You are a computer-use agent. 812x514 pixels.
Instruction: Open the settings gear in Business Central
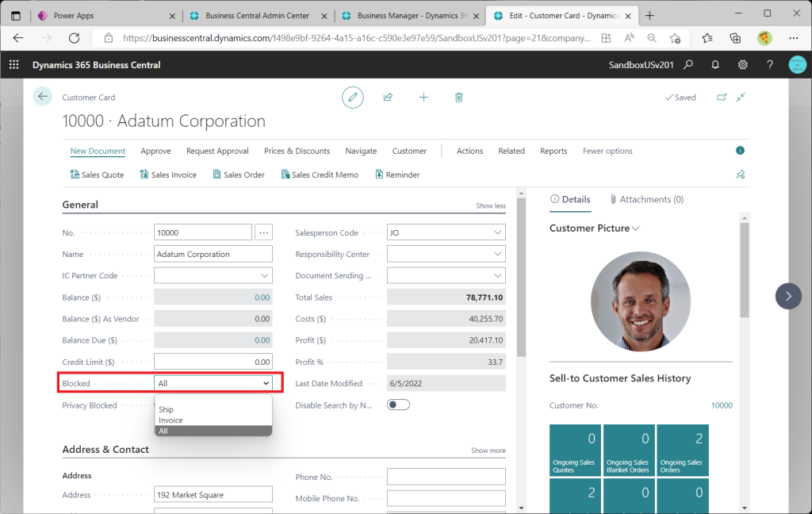pos(742,65)
